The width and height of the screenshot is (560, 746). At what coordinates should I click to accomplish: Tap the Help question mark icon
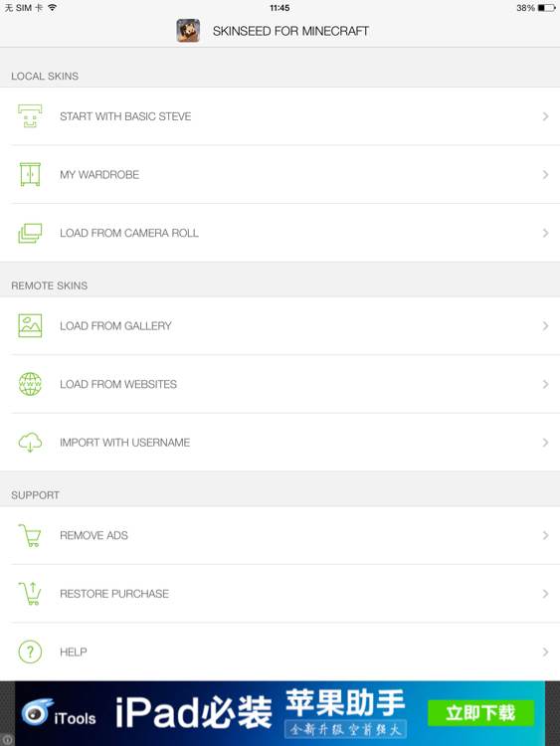tap(30, 652)
